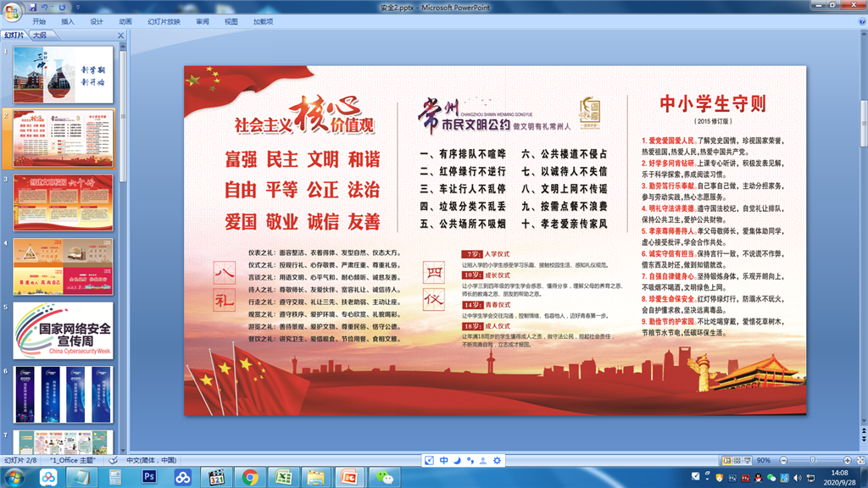This screenshot has height=488, width=868.
Task: Click the "1_Office 主题" theme name in status bar
Action: coord(73,460)
